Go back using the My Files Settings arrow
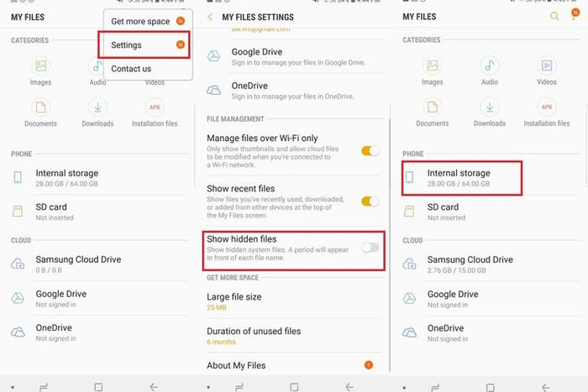Image resolution: width=588 pixels, height=392 pixels. point(208,17)
